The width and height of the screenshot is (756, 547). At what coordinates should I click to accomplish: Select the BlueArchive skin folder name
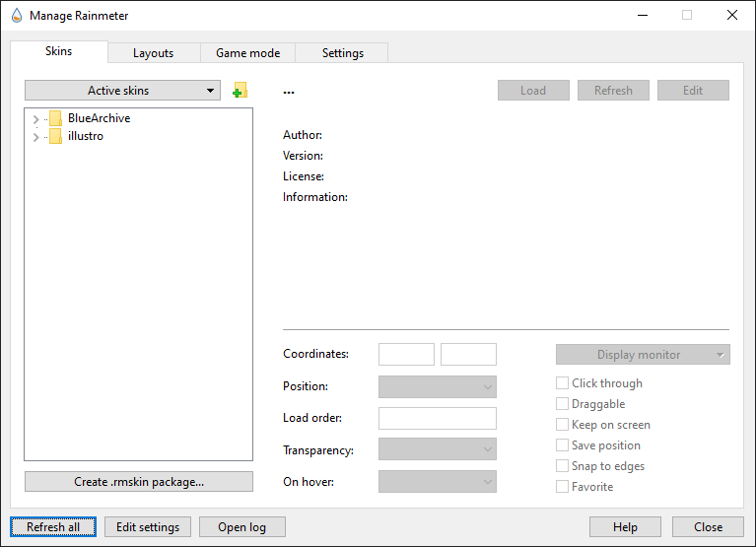tap(99, 118)
